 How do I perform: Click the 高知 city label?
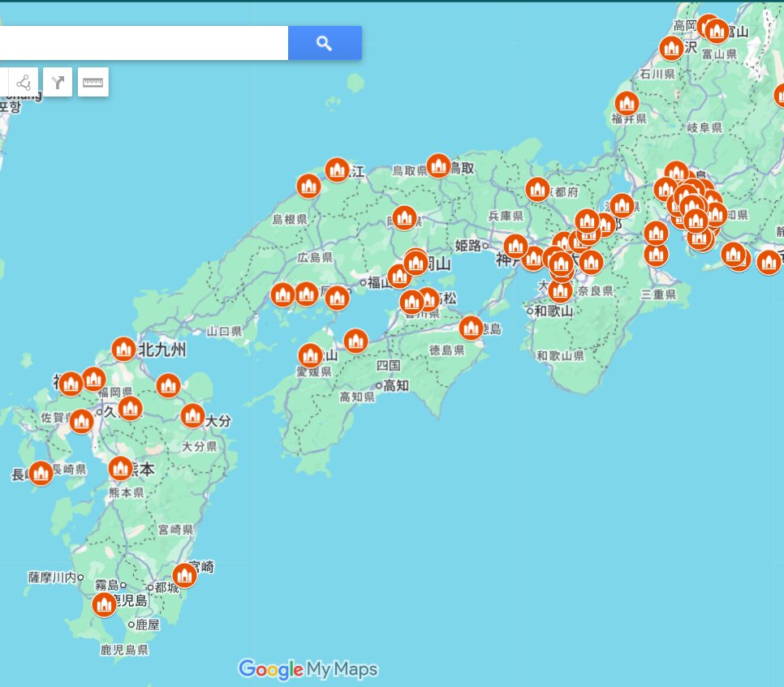pyautogui.click(x=396, y=386)
